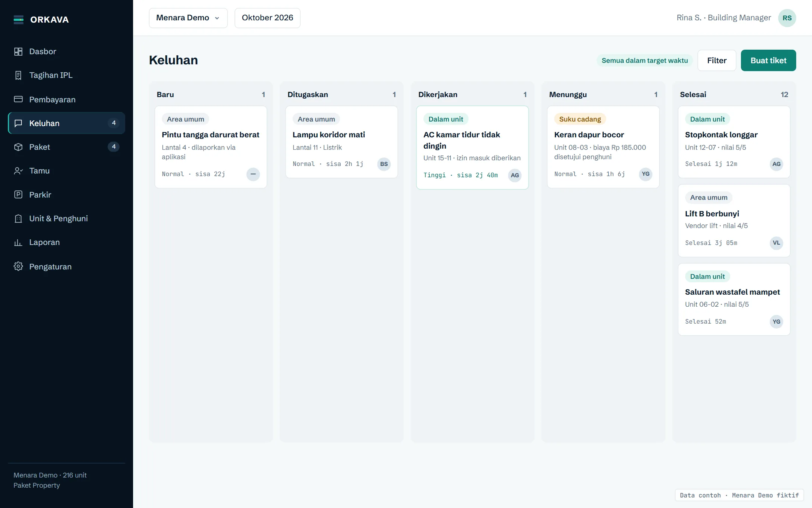812x508 pixels.
Task: Click the Selesai column header
Action: (x=692, y=94)
